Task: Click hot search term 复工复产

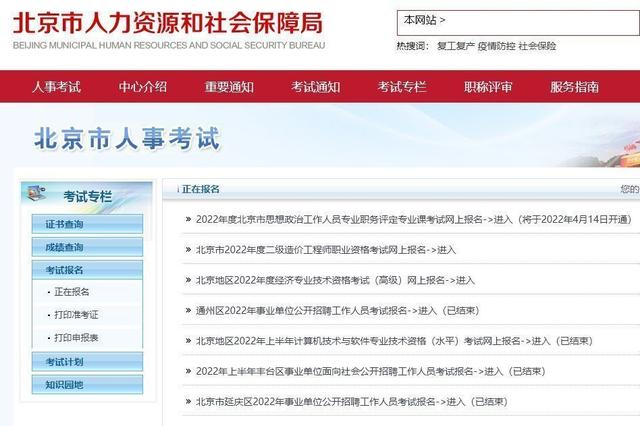Action: coord(456,46)
